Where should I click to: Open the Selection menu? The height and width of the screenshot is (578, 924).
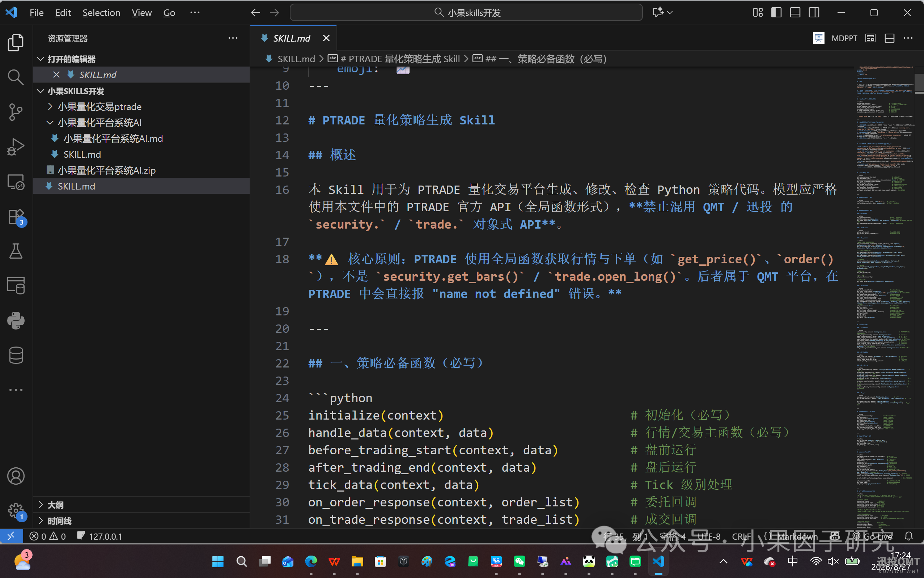point(101,13)
